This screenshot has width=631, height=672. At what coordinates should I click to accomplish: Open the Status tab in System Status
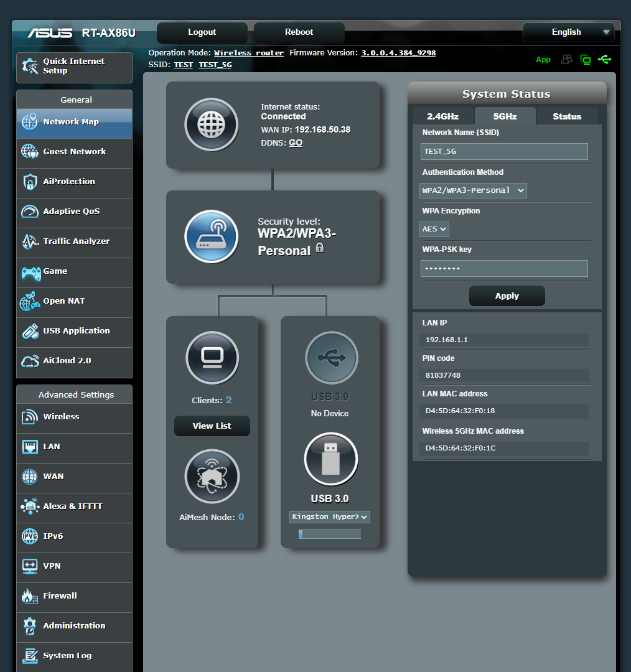pyautogui.click(x=567, y=116)
